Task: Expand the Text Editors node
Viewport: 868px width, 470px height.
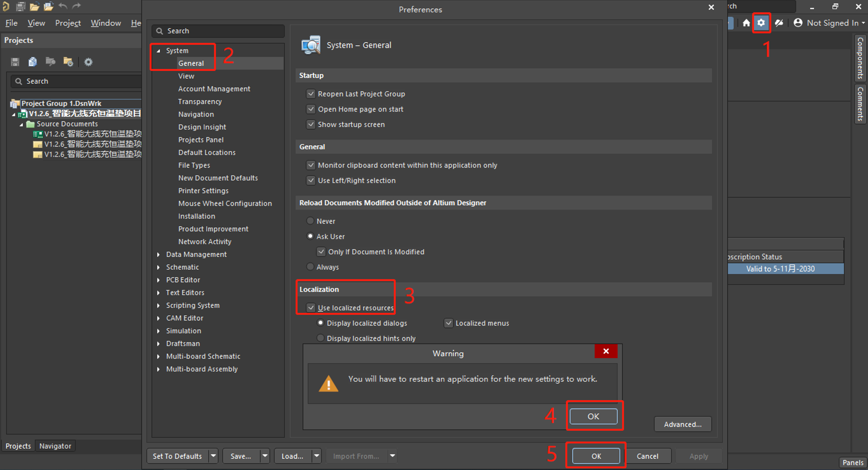Action: pos(159,293)
